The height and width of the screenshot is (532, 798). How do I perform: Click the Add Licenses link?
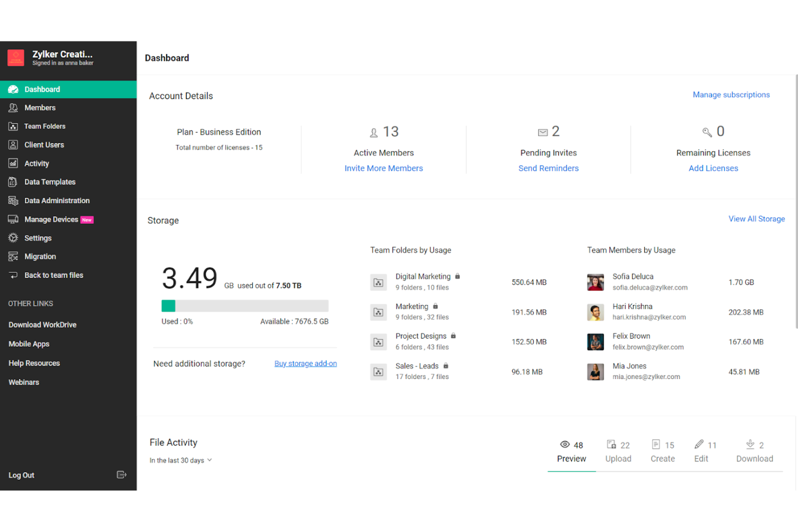click(713, 168)
